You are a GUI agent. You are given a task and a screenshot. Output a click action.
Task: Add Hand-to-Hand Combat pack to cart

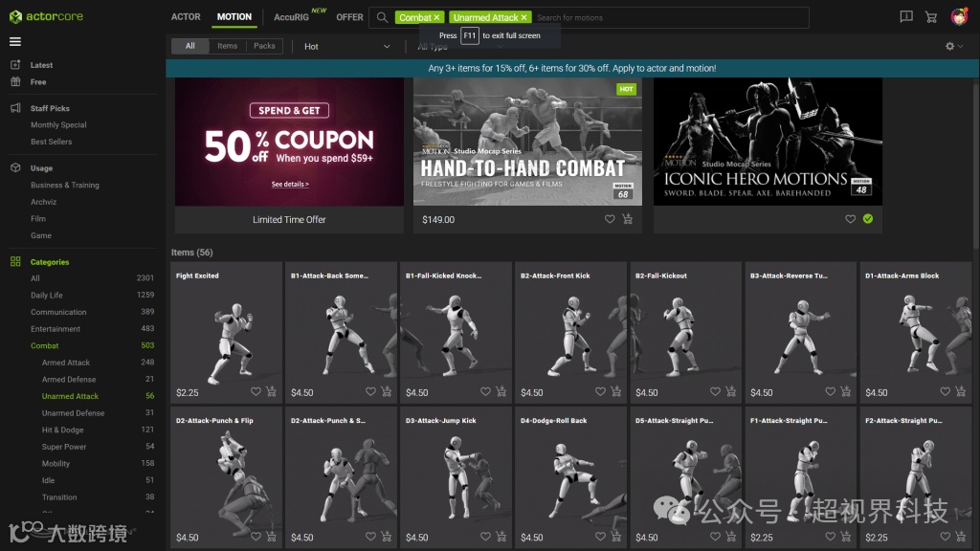628,219
